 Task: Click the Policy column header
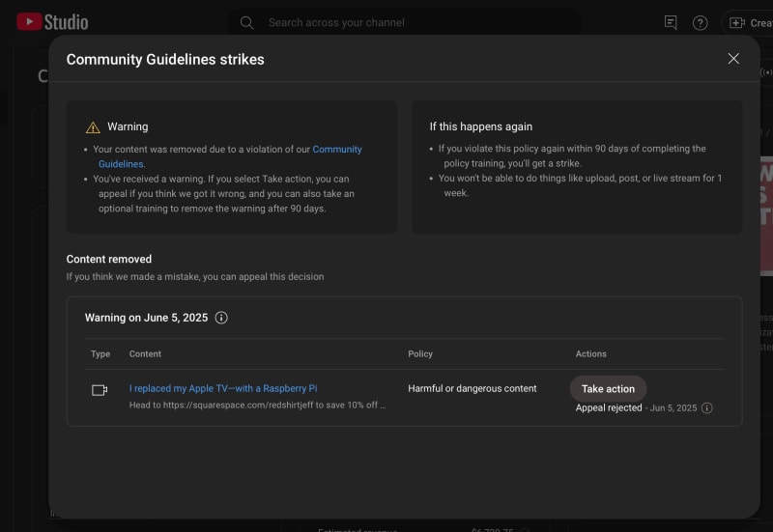(x=420, y=354)
